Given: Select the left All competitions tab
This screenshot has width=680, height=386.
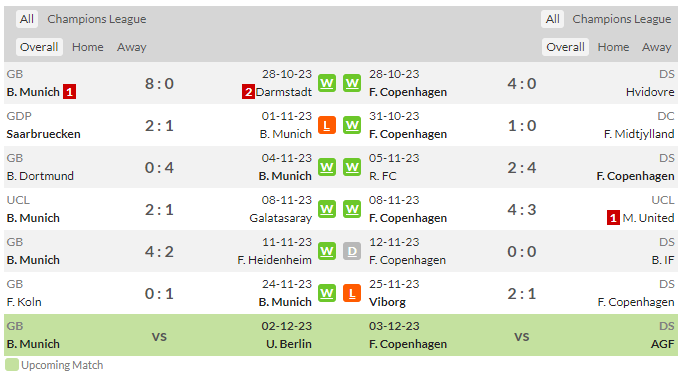Looking at the screenshot, I should click(x=27, y=19).
